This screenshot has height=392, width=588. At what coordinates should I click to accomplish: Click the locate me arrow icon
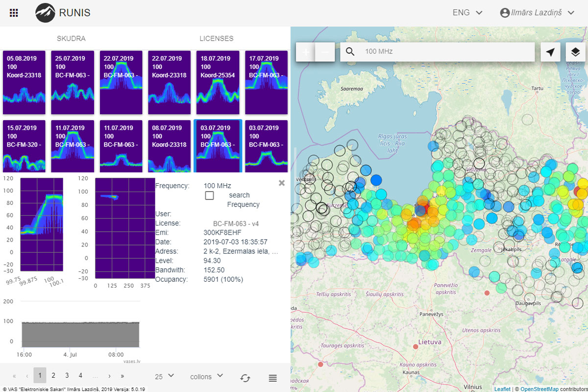550,52
